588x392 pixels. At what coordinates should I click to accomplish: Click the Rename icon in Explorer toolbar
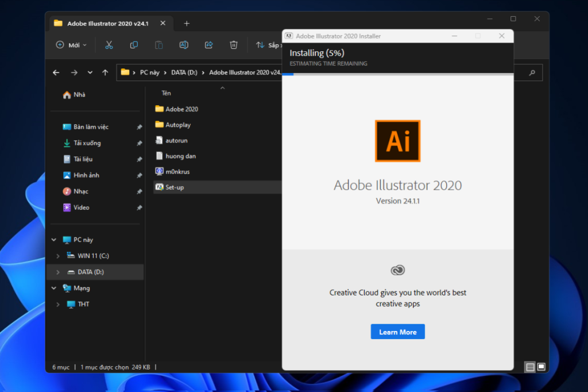click(x=184, y=45)
